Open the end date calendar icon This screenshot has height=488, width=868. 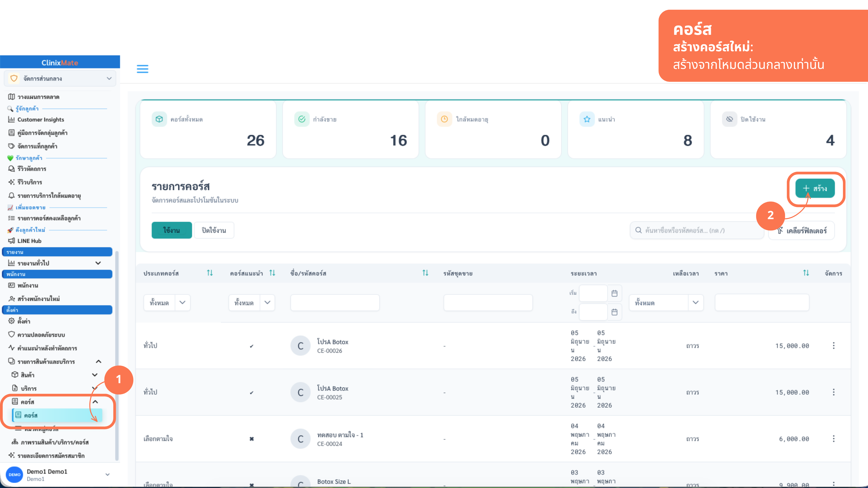[x=615, y=312]
